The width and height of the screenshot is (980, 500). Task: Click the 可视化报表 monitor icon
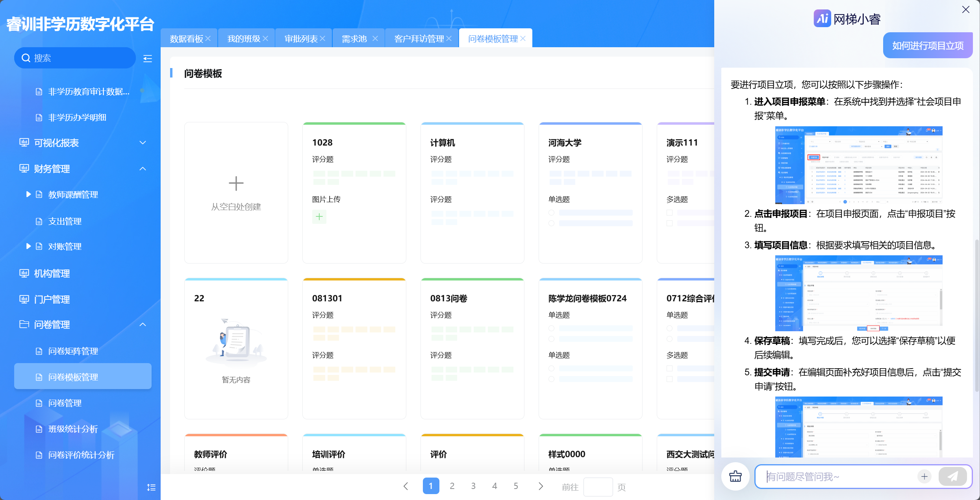(24, 142)
